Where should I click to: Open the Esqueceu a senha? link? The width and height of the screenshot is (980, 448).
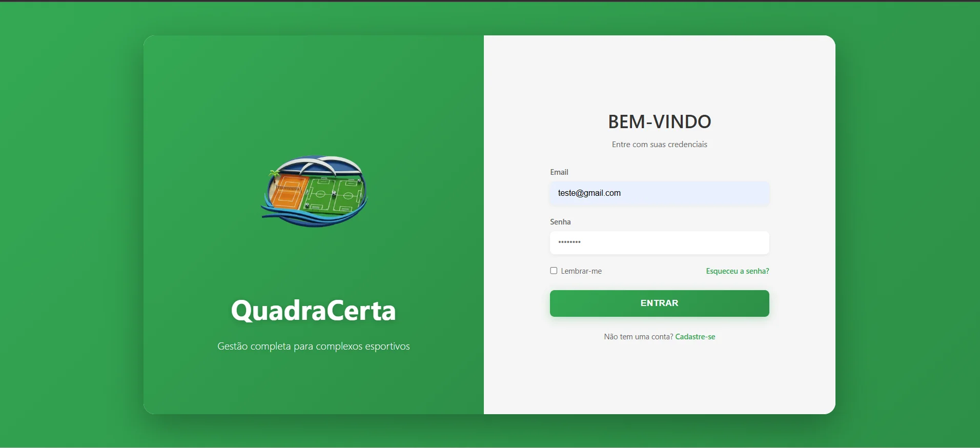point(738,271)
